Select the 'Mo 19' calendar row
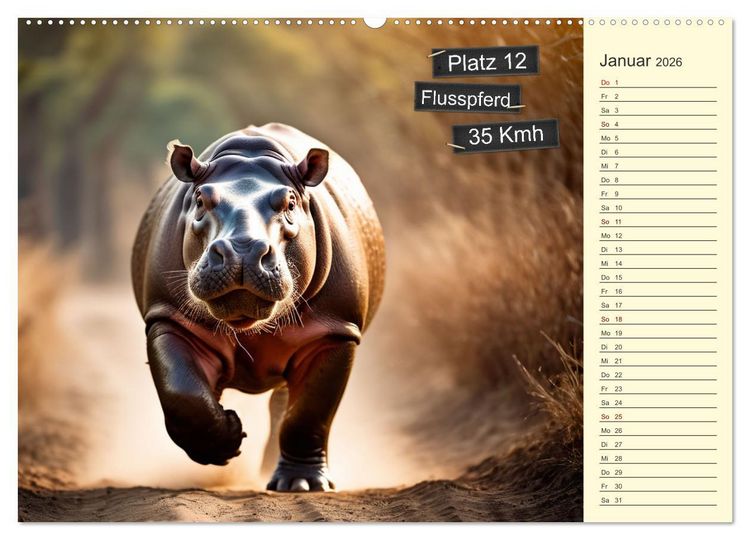Viewport: 750px width, 540px height. click(x=658, y=333)
